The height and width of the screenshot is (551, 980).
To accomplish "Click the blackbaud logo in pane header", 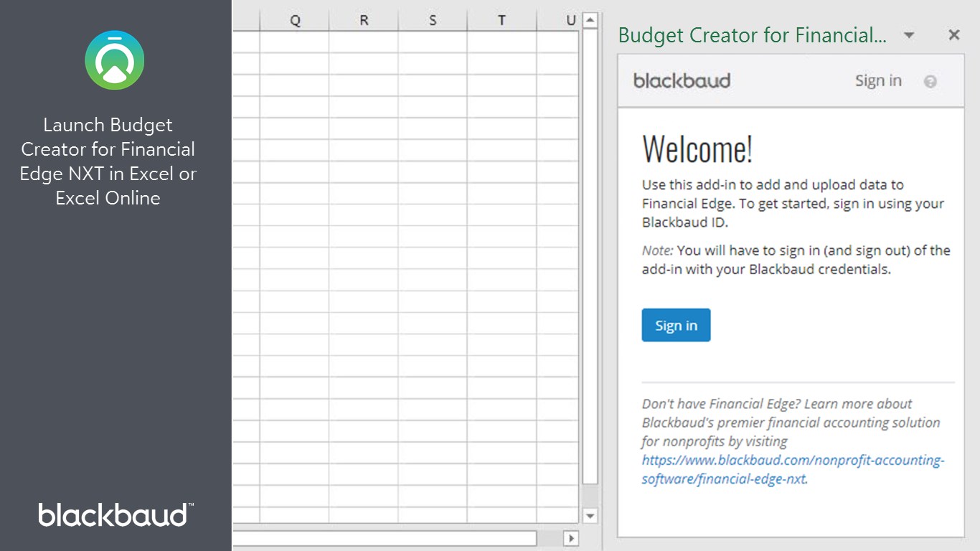I will [682, 80].
